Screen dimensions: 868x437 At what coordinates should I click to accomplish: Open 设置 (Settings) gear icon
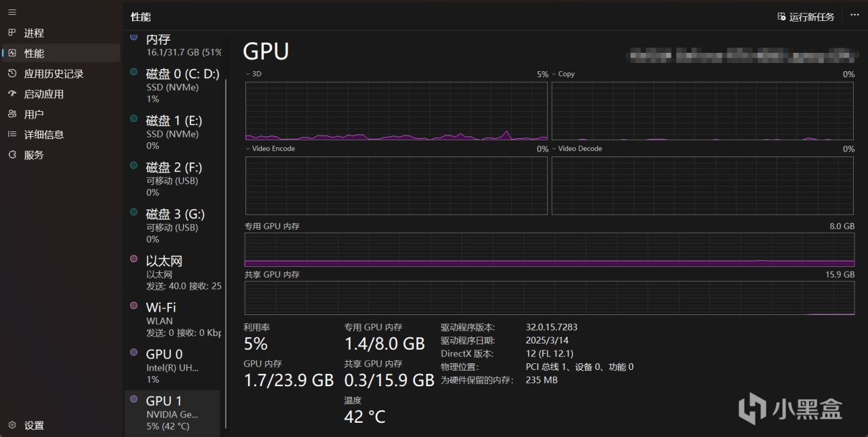point(12,425)
